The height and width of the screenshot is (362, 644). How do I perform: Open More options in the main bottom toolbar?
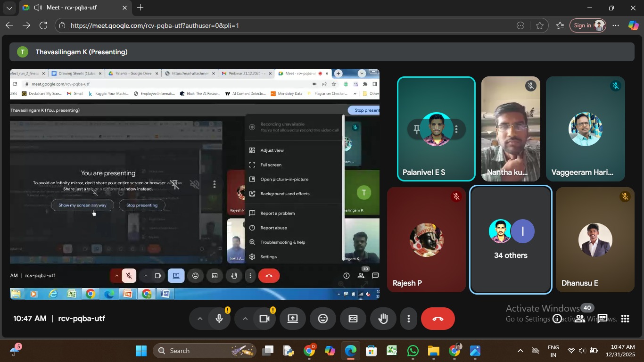coord(408,319)
